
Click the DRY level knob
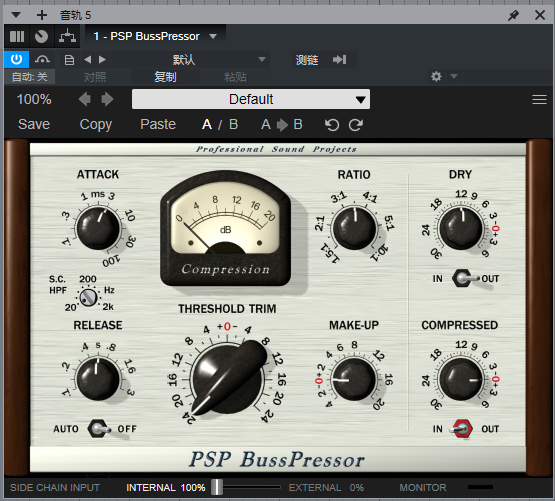point(460,228)
